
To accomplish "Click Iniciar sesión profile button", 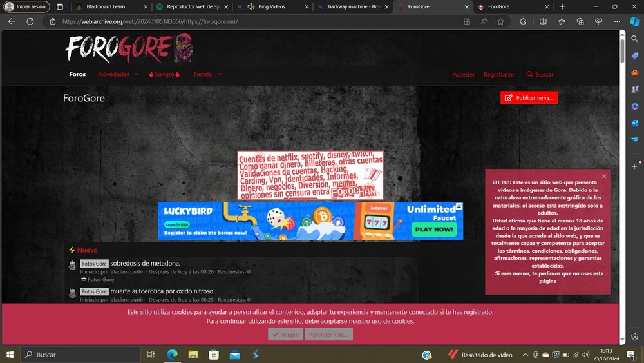I will point(26,6).
